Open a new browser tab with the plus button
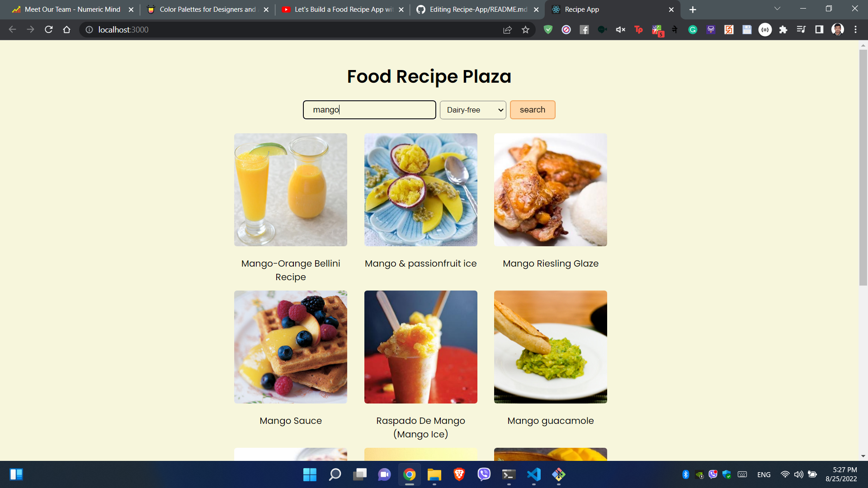Image resolution: width=868 pixels, height=488 pixels. (692, 9)
